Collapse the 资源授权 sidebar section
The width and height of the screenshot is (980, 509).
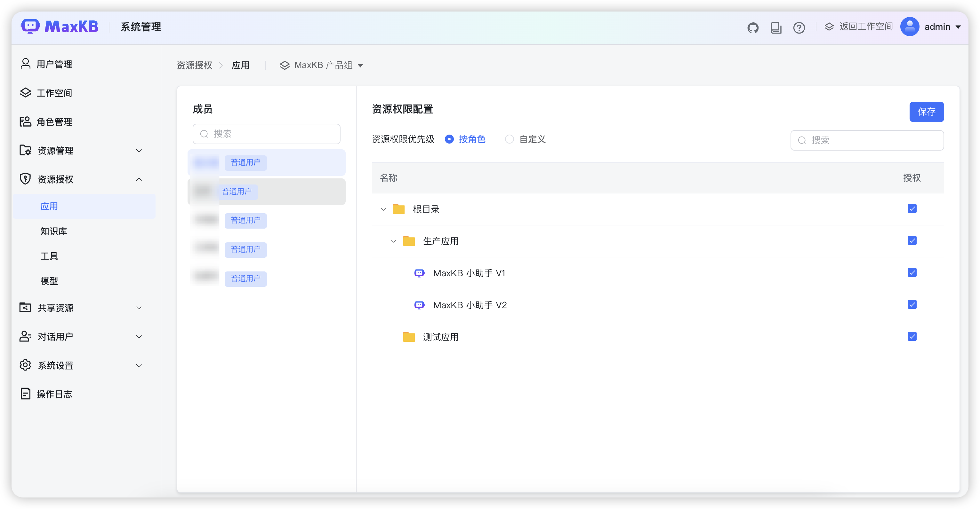pos(139,179)
